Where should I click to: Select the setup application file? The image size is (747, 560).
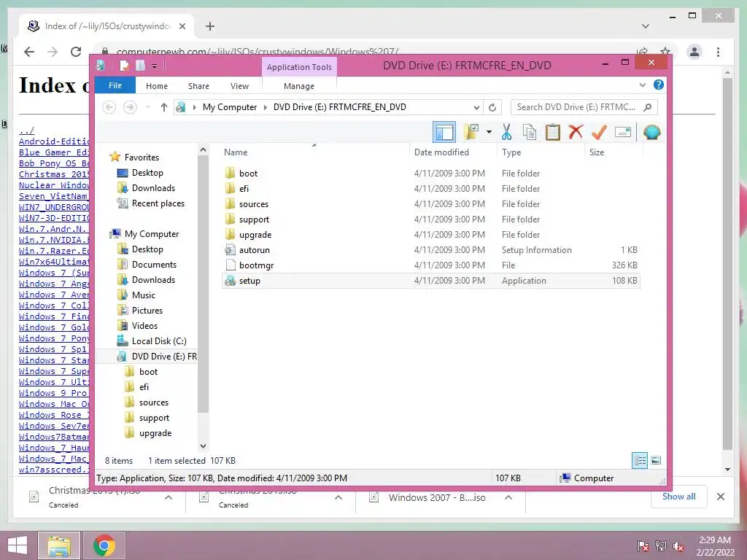click(x=430, y=281)
